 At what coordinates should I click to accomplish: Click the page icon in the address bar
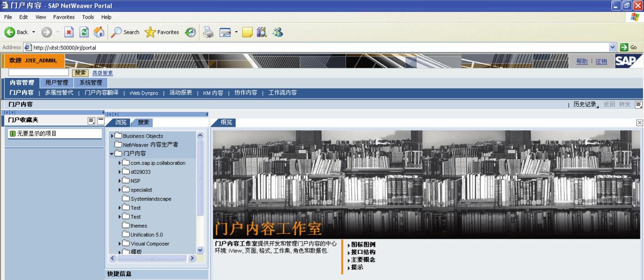[28, 47]
